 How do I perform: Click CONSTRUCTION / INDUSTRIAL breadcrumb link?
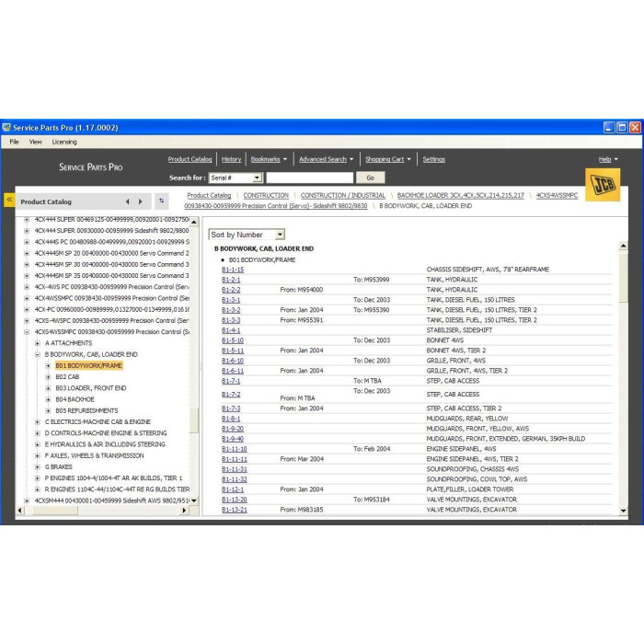pyautogui.click(x=342, y=195)
